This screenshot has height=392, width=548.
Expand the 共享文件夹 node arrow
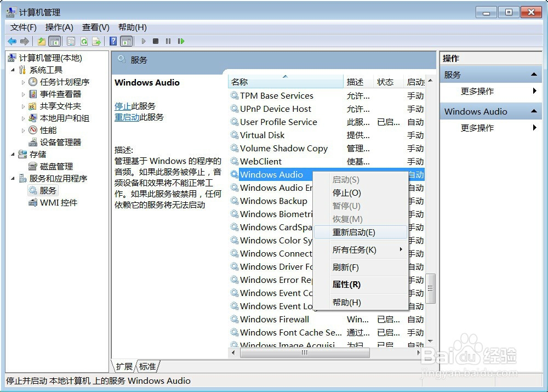tap(23, 107)
